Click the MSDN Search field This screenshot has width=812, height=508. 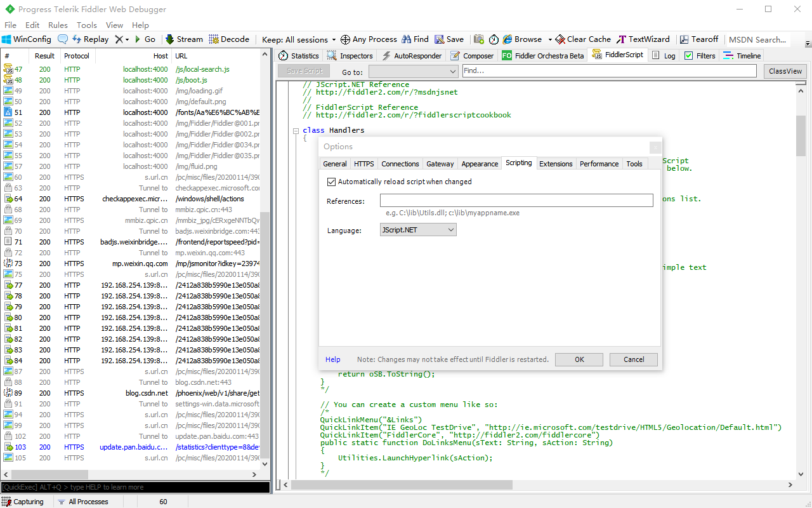click(x=758, y=39)
